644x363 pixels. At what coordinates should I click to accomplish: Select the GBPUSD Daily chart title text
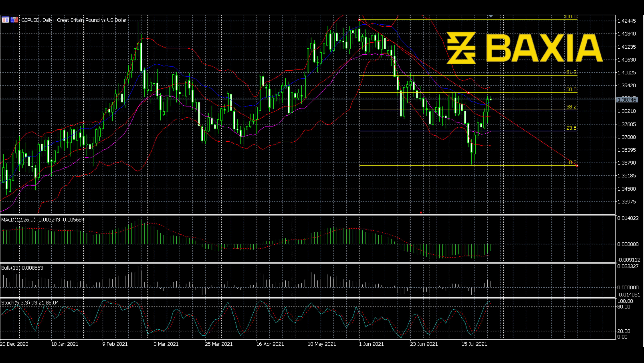[x=74, y=20]
